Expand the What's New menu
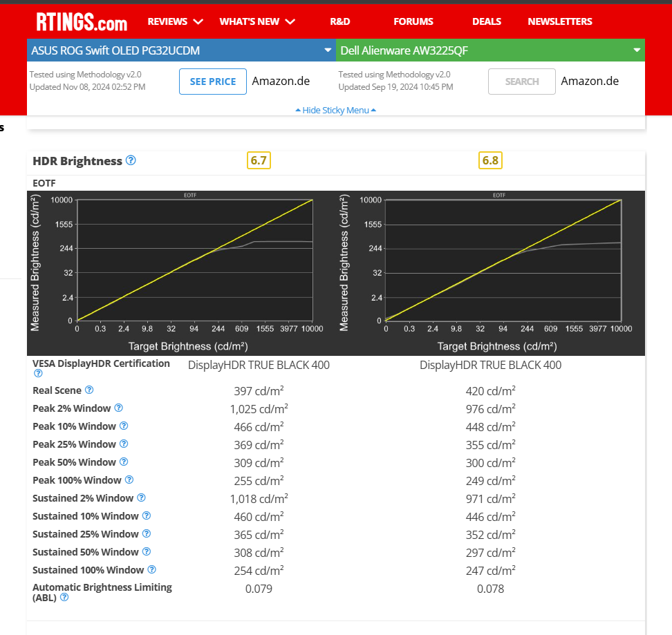 [257, 21]
